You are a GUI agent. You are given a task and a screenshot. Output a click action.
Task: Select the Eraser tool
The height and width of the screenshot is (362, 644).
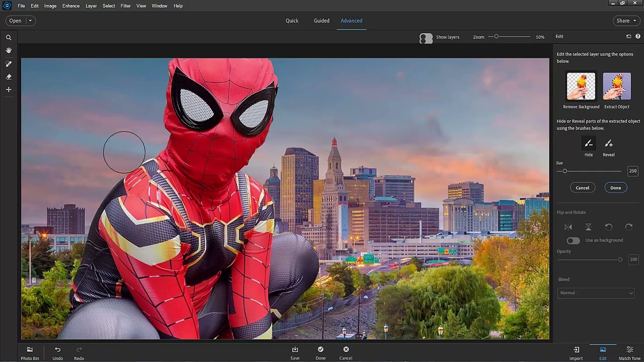(x=9, y=77)
